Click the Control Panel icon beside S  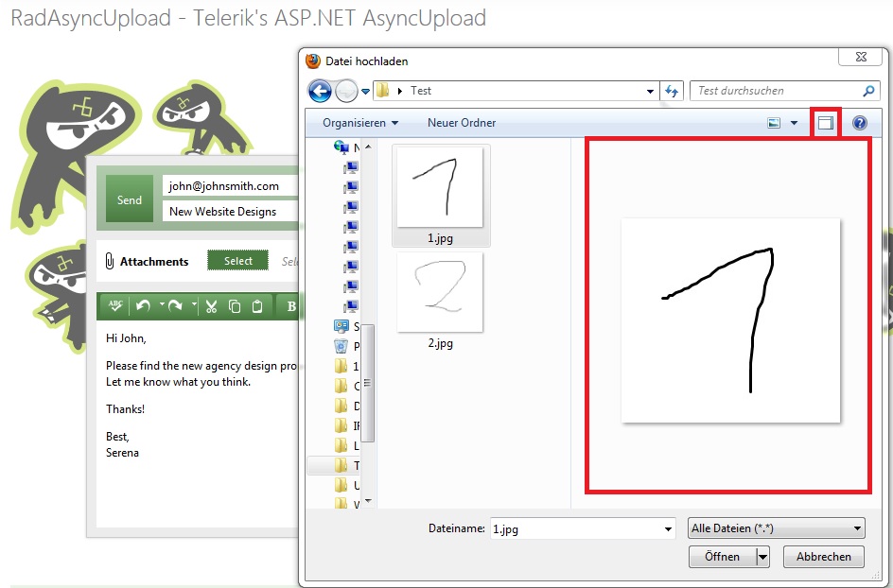click(341, 326)
